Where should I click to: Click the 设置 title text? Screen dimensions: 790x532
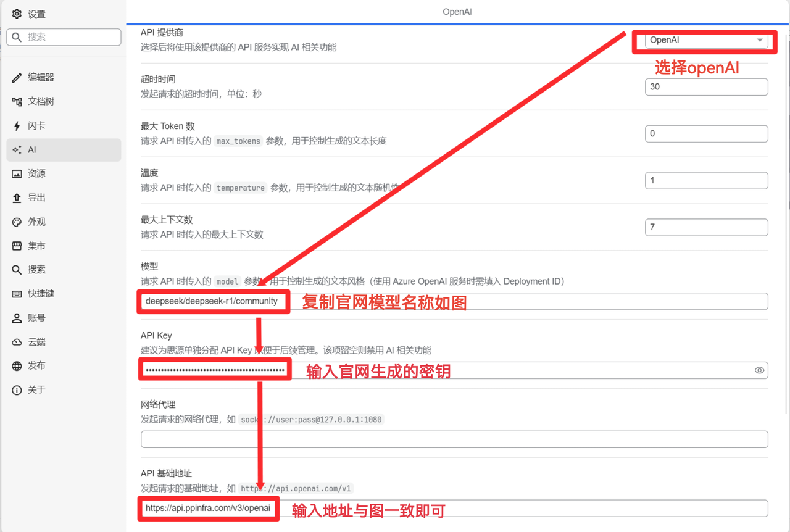click(36, 14)
